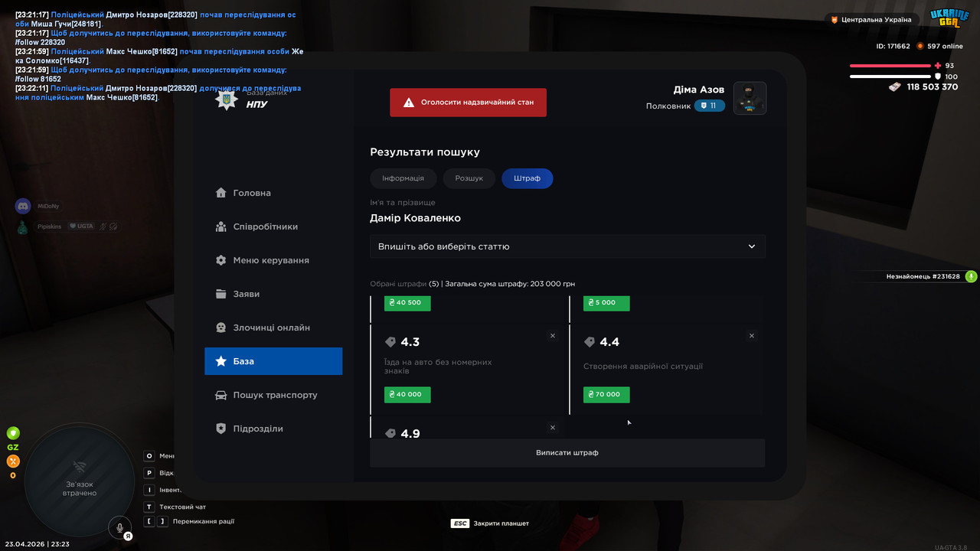Click the red health bar
Viewport: 980px width, 551px height.
pos(890,66)
